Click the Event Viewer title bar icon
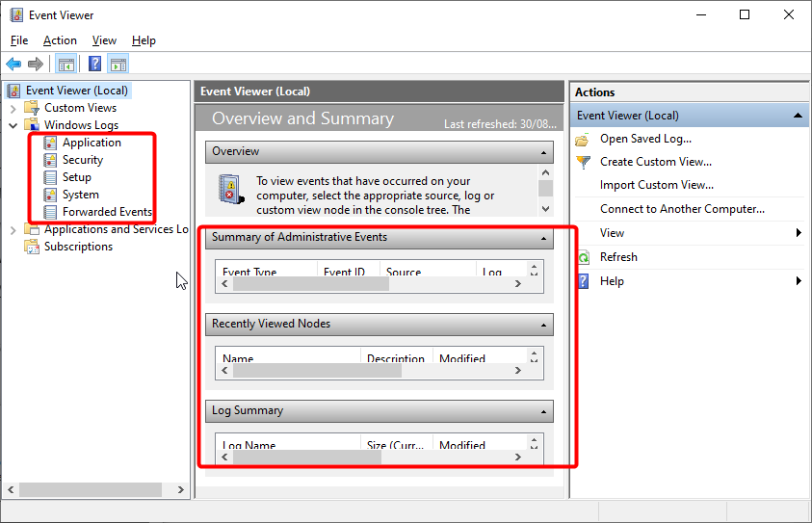Image resolution: width=812 pixels, height=523 pixels. pyautogui.click(x=16, y=15)
